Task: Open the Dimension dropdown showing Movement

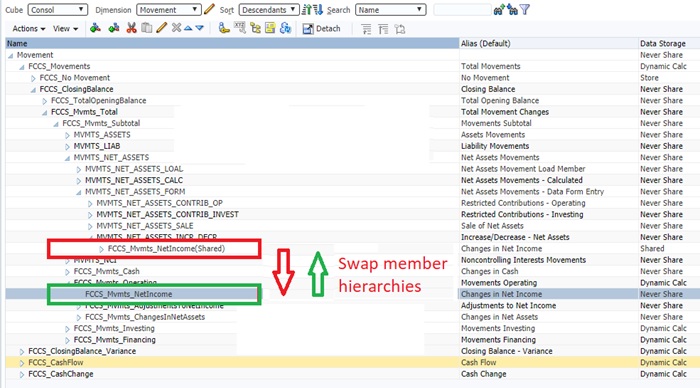Action: pos(169,10)
